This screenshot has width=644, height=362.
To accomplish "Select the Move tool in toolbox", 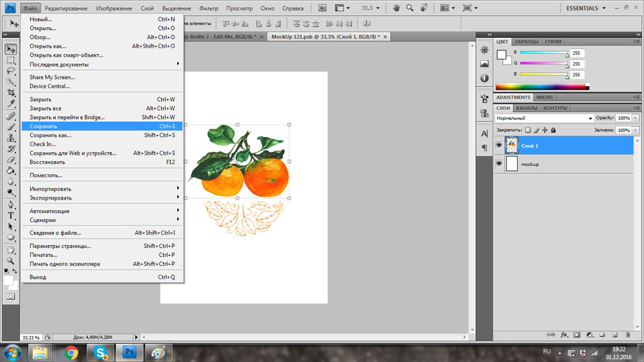I will [x=10, y=50].
